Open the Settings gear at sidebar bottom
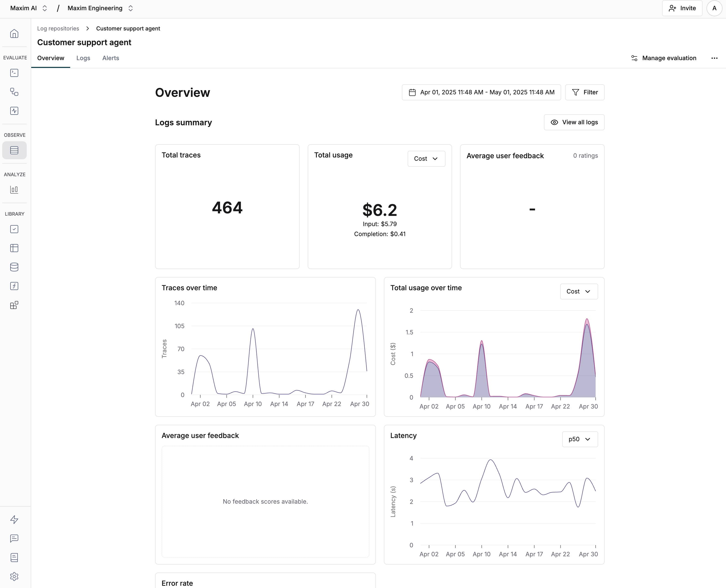This screenshot has height=588, width=726. pyautogui.click(x=14, y=577)
